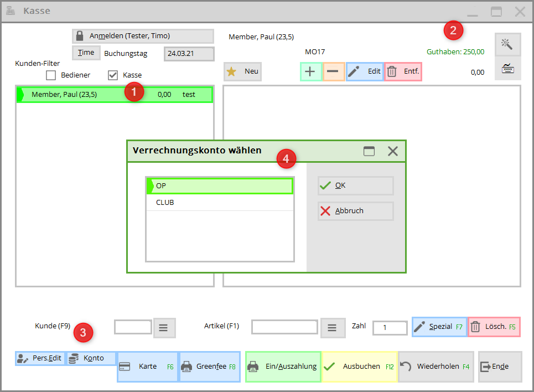Confirm with the OK button

click(x=356, y=186)
